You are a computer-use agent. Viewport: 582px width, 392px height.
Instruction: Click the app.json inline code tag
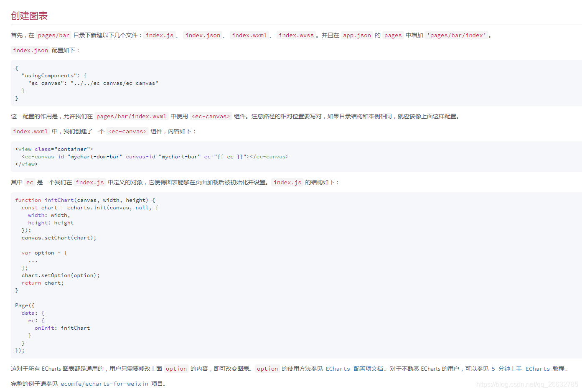click(x=357, y=35)
